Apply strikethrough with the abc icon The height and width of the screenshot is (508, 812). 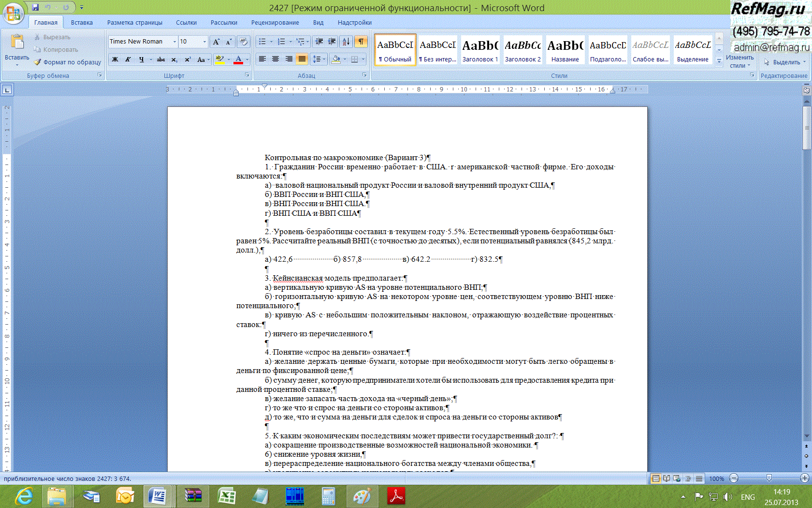(x=161, y=60)
